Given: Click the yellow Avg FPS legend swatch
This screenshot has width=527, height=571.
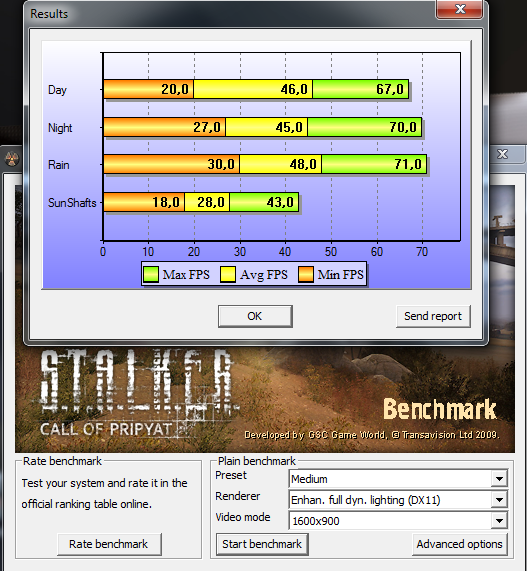Looking at the screenshot, I should pos(228,274).
